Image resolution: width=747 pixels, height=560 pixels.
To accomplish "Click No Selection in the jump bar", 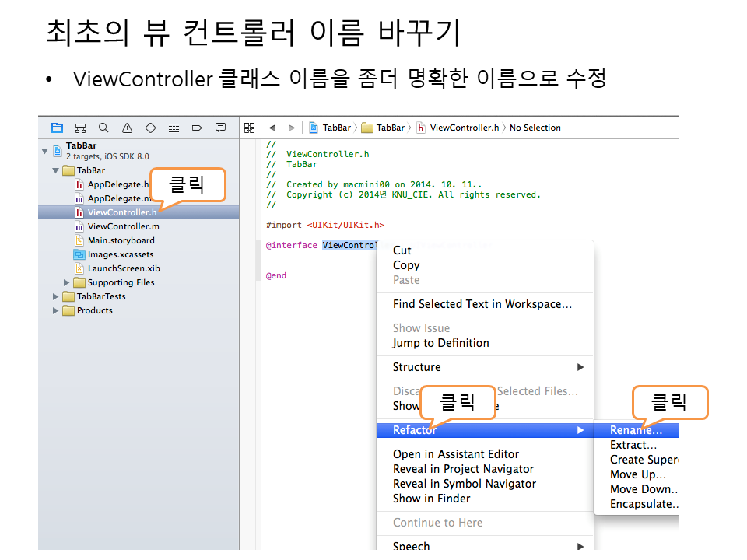I will (535, 128).
